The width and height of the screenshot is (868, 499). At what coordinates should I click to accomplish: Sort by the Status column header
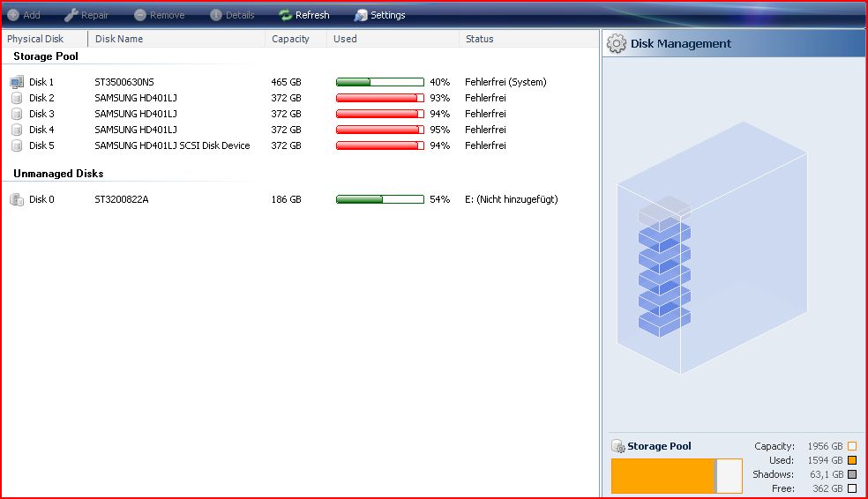coord(479,39)
